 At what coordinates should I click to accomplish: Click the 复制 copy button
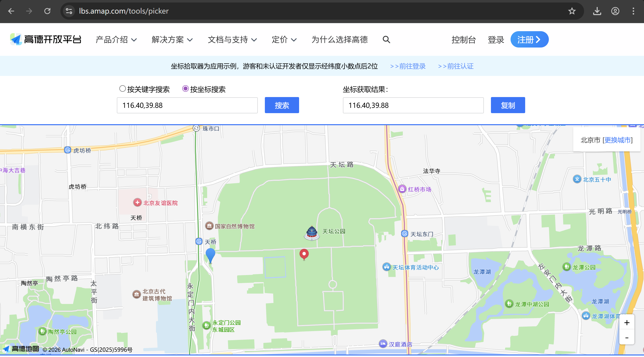tap(508, 105)
